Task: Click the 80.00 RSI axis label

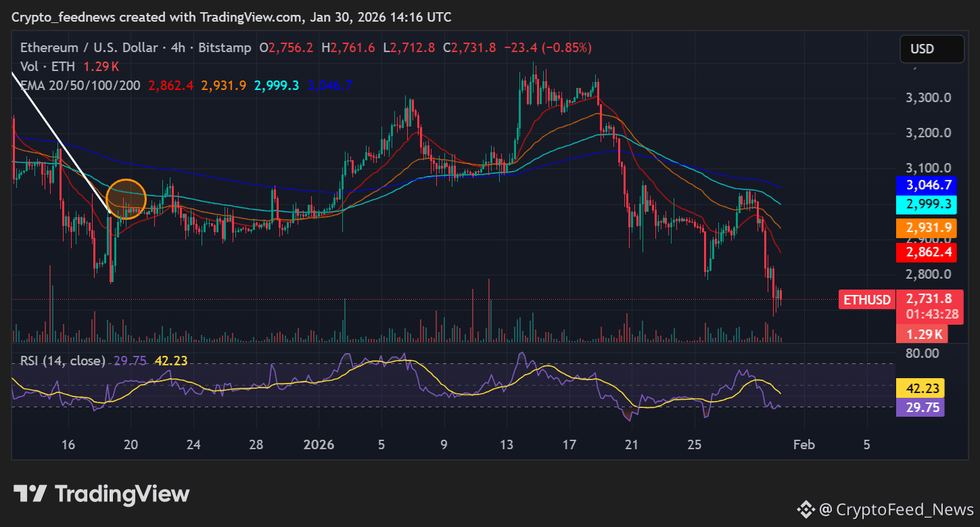Action: 922,353
